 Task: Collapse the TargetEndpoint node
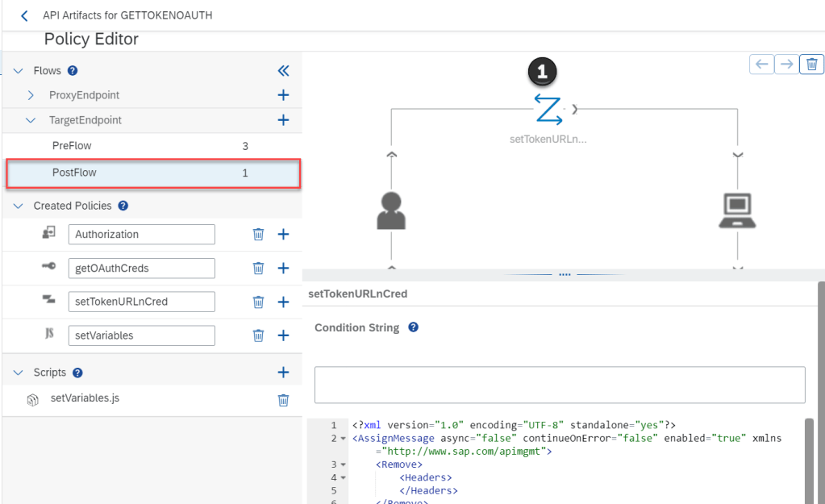pos(31,120)
